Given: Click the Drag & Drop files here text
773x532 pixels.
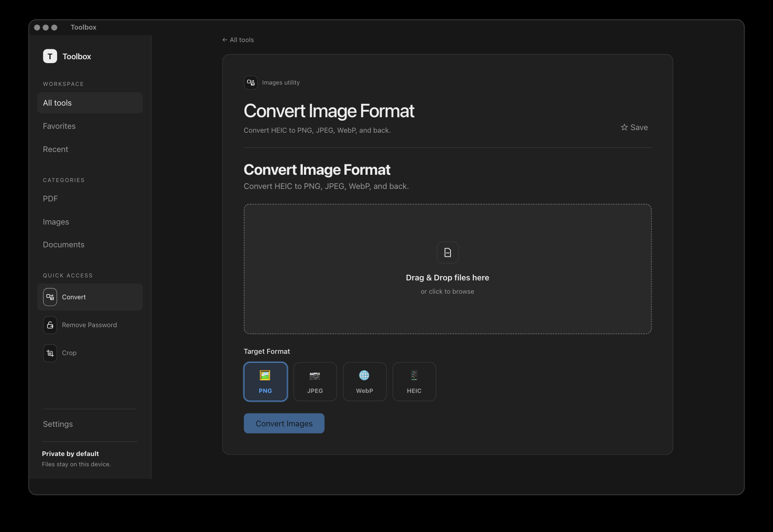Looking at the screenshot, I should pos(447,278).
